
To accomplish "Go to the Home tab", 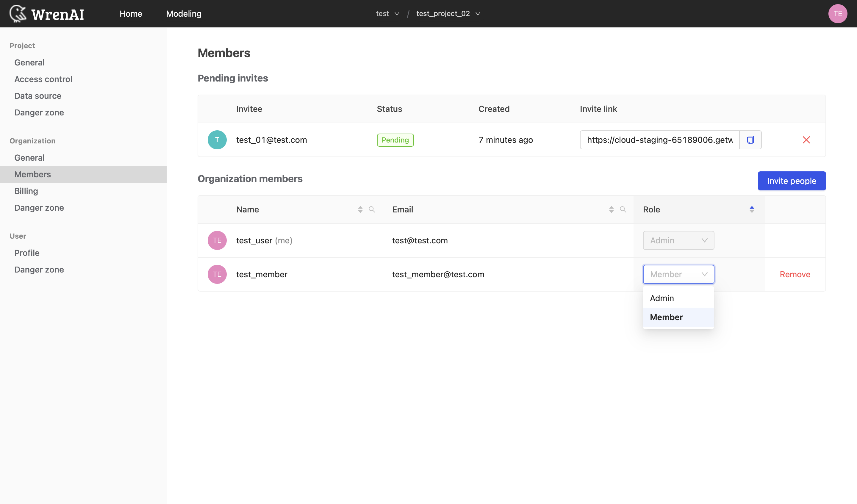I will pyautogui.click(x=131, y=14).
